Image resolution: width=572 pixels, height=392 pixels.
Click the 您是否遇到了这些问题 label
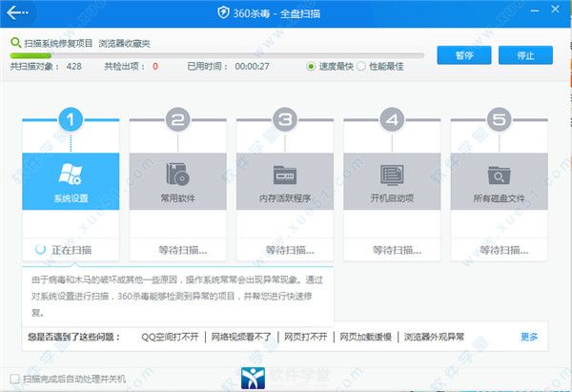pyautogui.click(x=73, y=337)
